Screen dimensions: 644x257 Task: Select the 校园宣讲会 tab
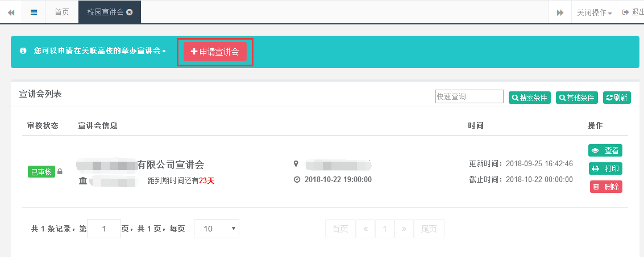105,12
